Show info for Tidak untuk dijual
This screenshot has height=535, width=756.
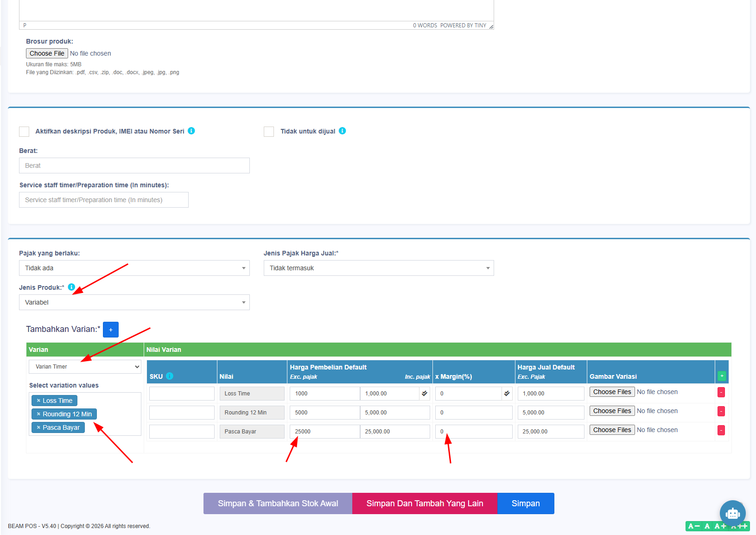343,131
